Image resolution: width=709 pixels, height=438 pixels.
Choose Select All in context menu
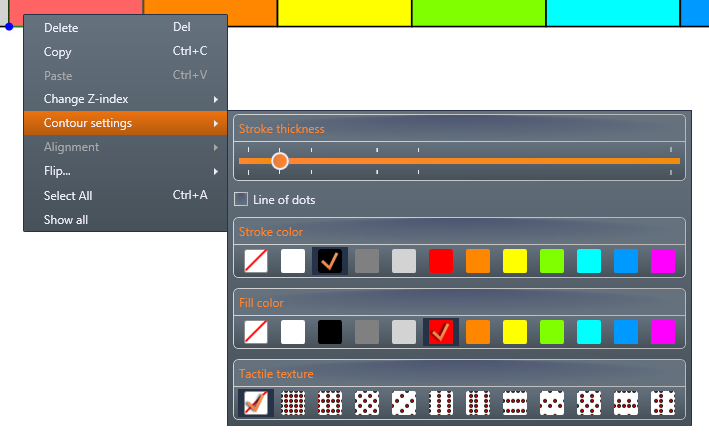click(125, 195)
